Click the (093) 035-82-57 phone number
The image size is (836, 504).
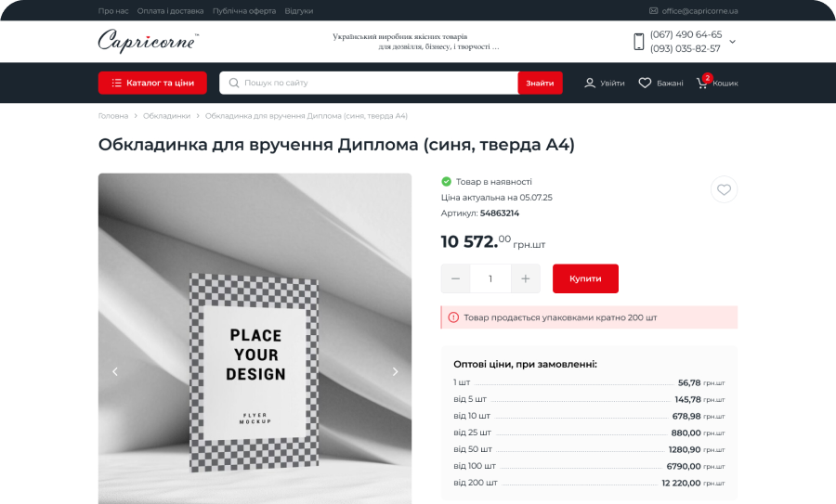pyautogui.click(x=686, y=48)
